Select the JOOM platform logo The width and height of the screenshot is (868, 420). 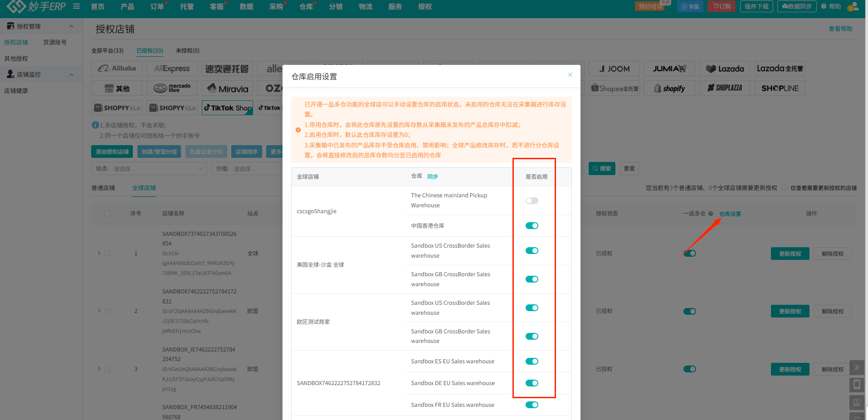pyautogui.click(x=614, y=68)
